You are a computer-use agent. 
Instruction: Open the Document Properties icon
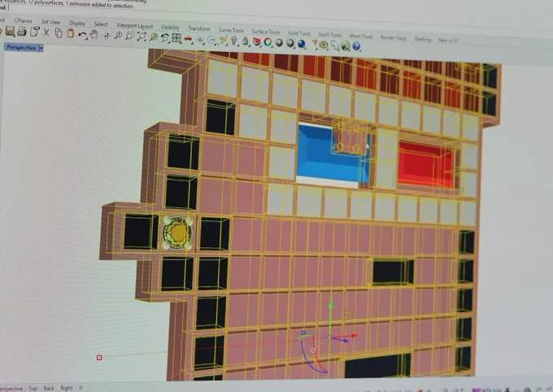pos(34,32)
